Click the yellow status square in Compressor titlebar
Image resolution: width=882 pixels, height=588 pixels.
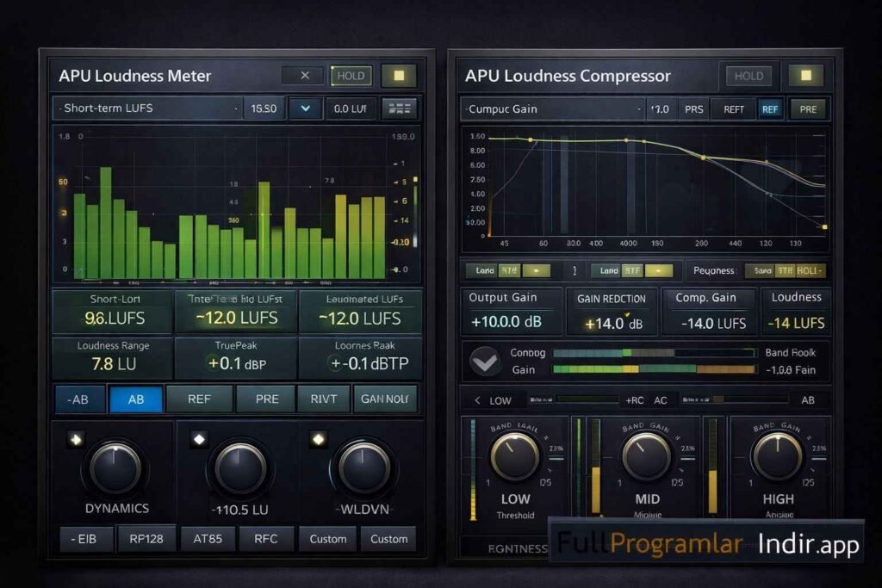[804, 76]
